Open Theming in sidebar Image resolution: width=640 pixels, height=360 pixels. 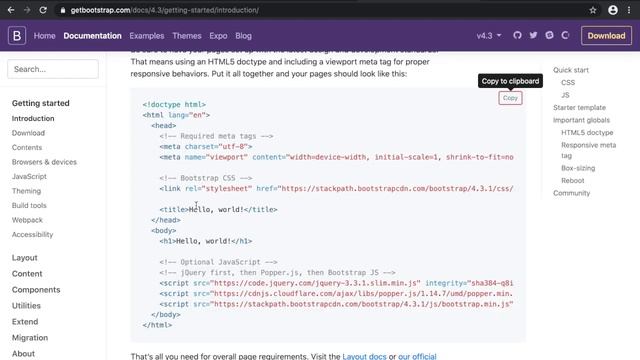(x=26, y=191)
